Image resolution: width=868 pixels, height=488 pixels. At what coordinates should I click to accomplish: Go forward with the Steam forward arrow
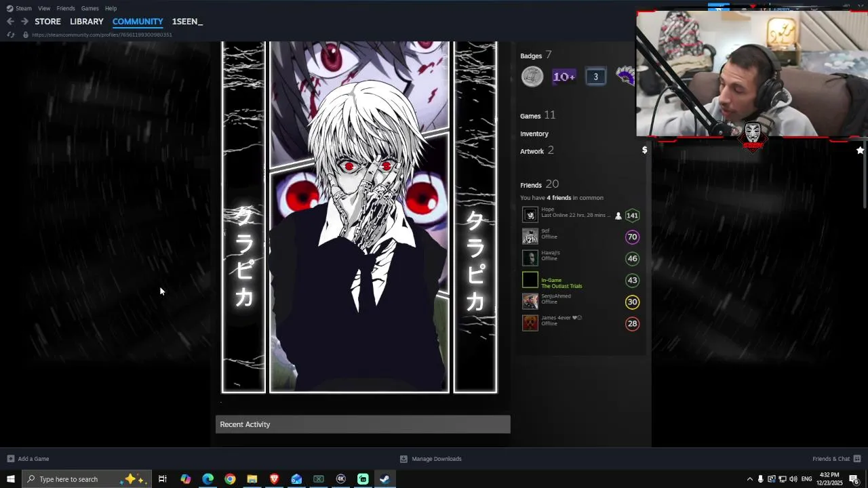click(x=24, y=22)
